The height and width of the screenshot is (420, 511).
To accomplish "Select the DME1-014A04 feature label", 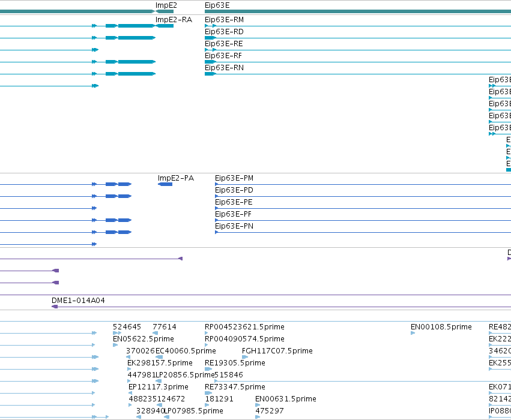I will click(78, 301).
